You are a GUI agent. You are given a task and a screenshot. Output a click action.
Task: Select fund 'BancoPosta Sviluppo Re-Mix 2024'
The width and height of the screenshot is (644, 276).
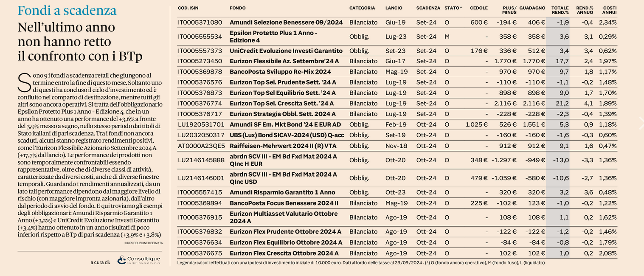280,72
